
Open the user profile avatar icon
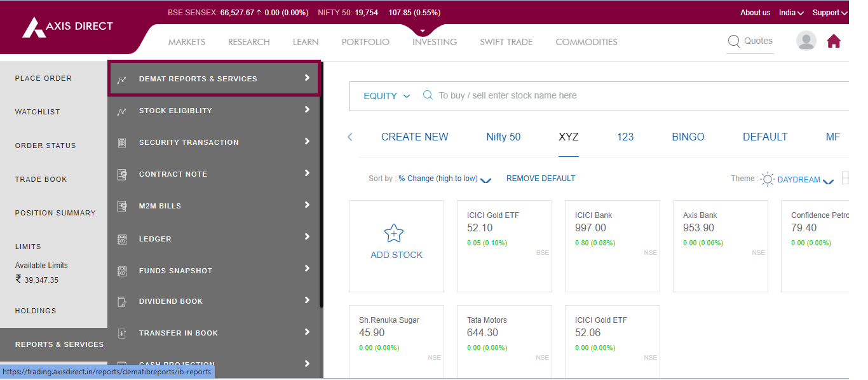pos(806,41)
